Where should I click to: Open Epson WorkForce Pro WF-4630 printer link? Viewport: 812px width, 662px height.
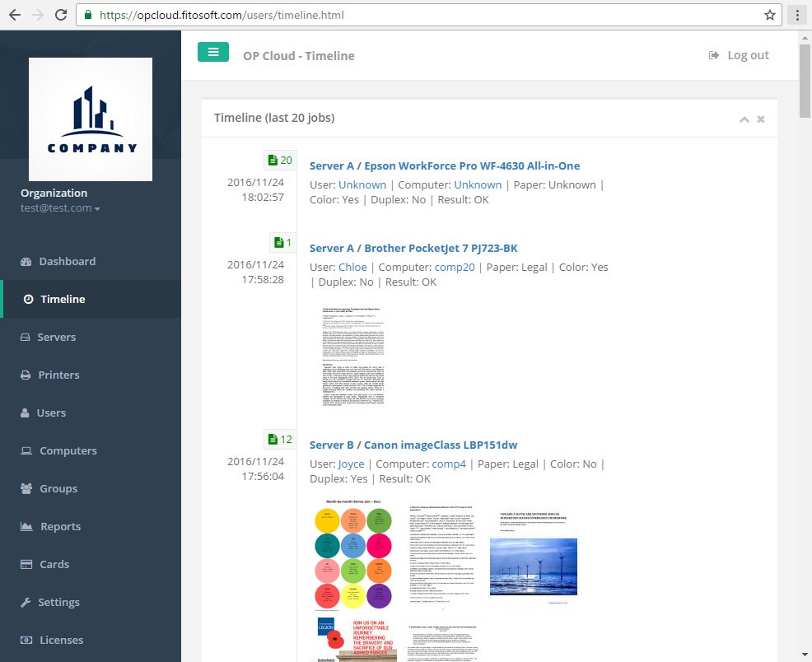click(472, 166)
